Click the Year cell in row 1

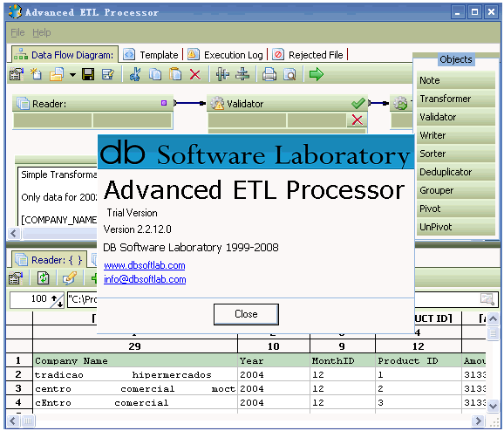point(274,360)
